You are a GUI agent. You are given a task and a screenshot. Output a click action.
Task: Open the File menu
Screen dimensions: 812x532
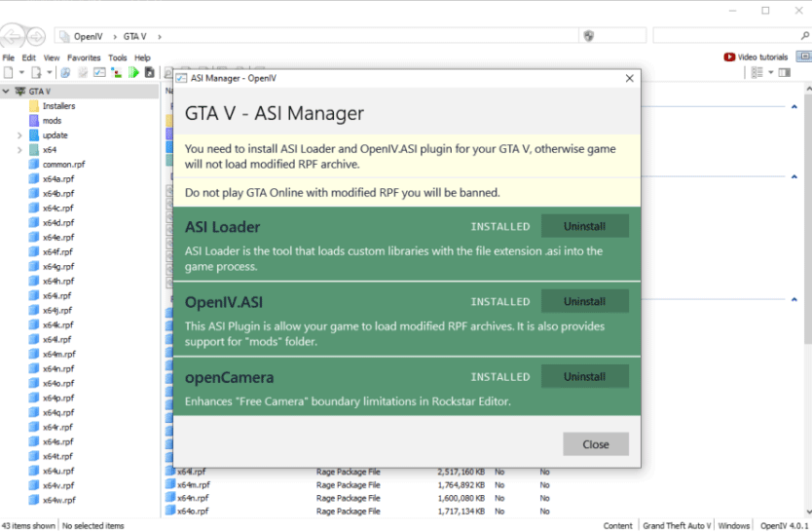coord(9,57)
